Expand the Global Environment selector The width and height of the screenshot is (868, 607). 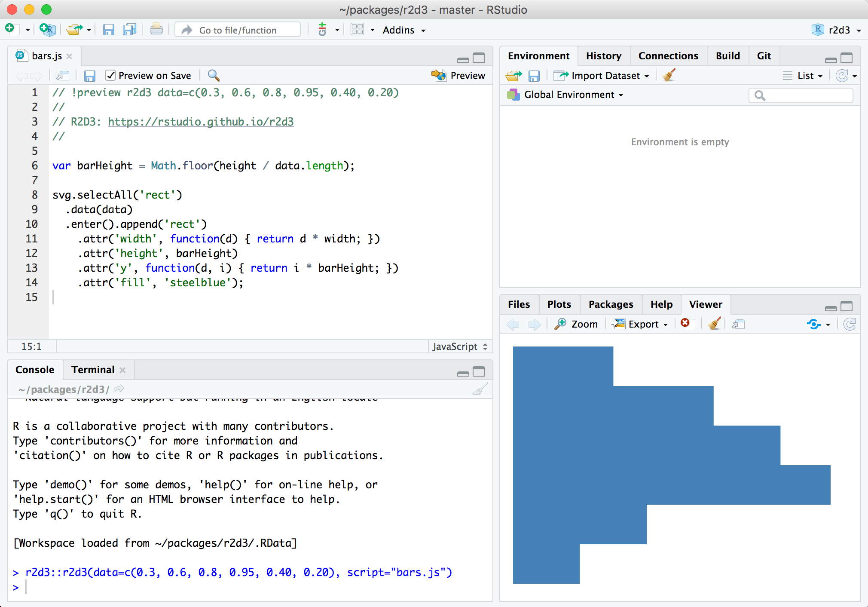click(x=572, y=95)
